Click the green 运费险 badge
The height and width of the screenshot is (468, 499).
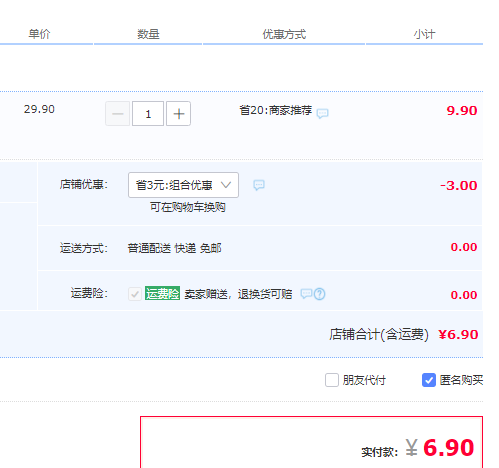(162, 293)
